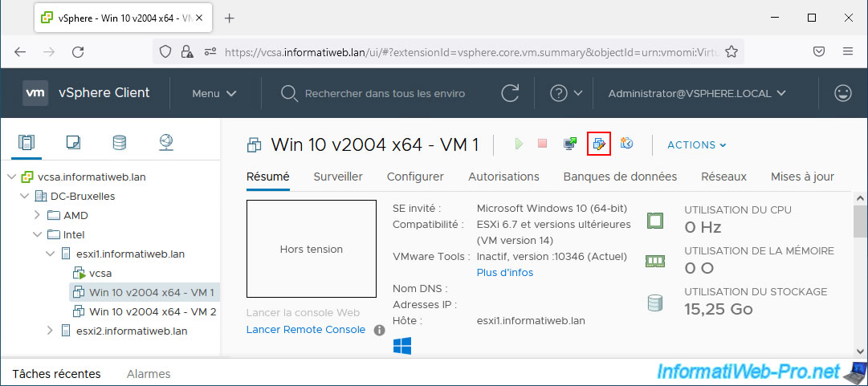Click the Power On green play icon

(519, 144)
